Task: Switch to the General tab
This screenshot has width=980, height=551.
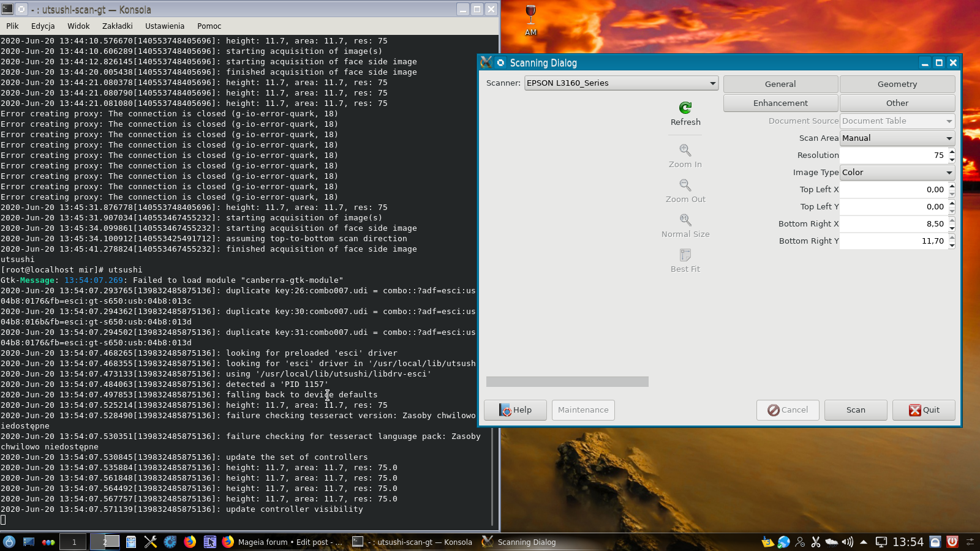Action: point(780,84)
